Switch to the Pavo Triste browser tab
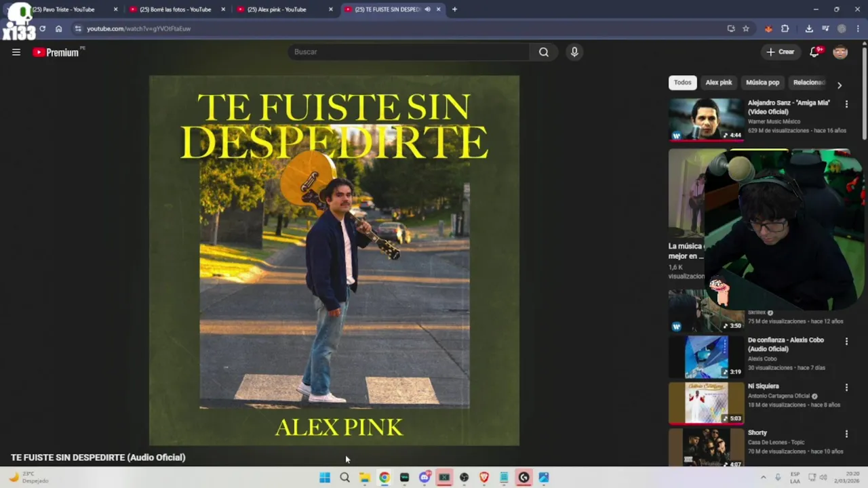The width and height of the screenshot is (868, 488). (x=64, y=9)
